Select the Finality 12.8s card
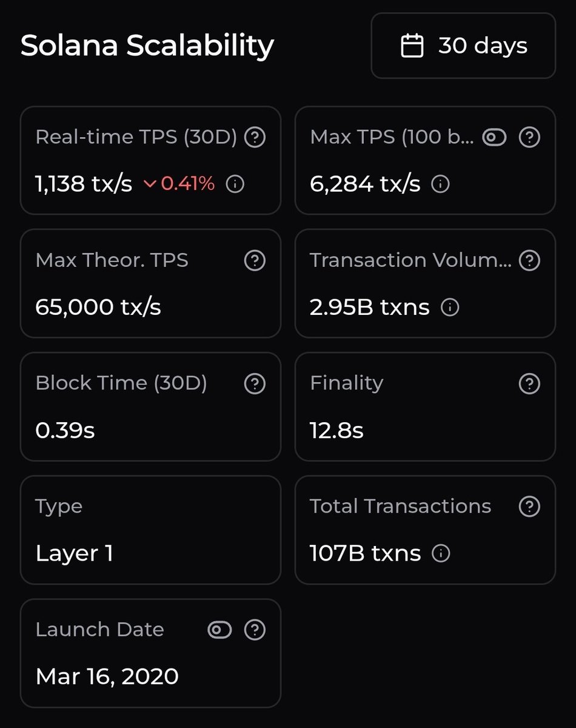The height and width of the screenshot is (728, 576). [x=425, y=407]
